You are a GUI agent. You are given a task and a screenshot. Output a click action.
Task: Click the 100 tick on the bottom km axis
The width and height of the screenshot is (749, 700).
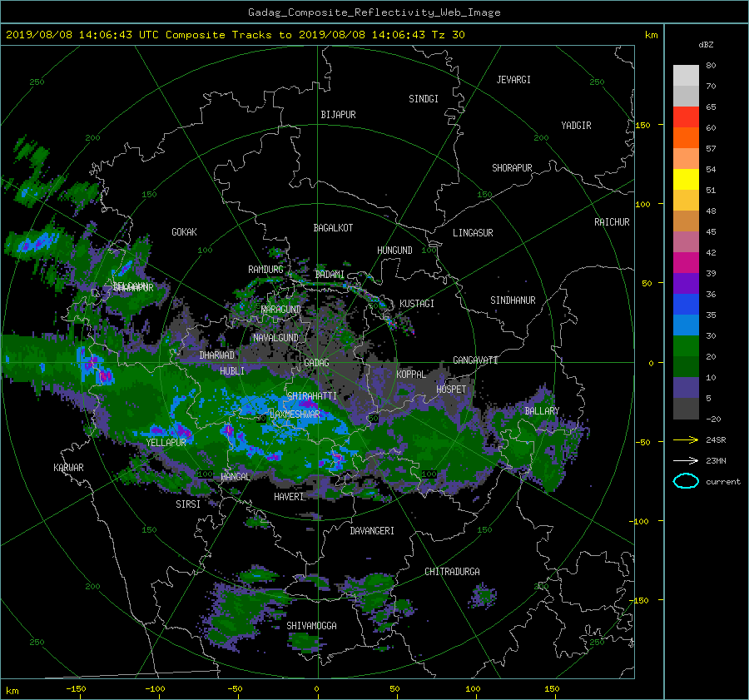point(473,688)
